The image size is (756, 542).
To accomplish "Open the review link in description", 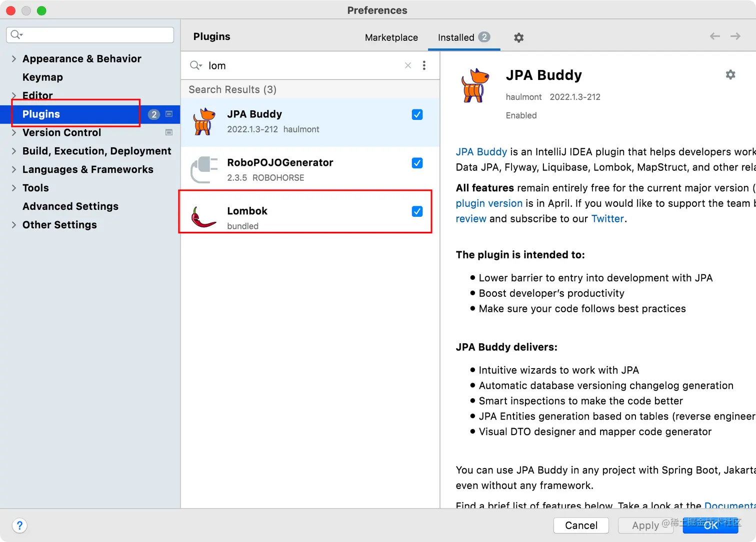I will (x=470, y=219).
